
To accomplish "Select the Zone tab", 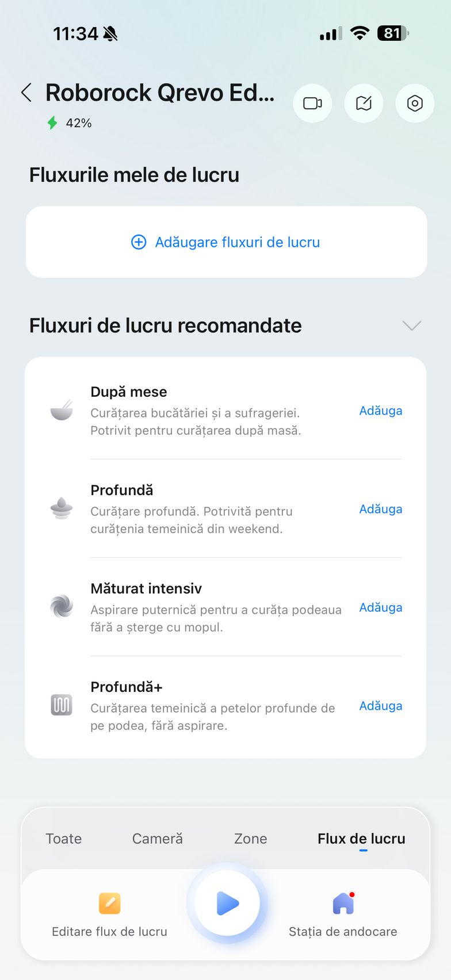I will coord(251,839).
